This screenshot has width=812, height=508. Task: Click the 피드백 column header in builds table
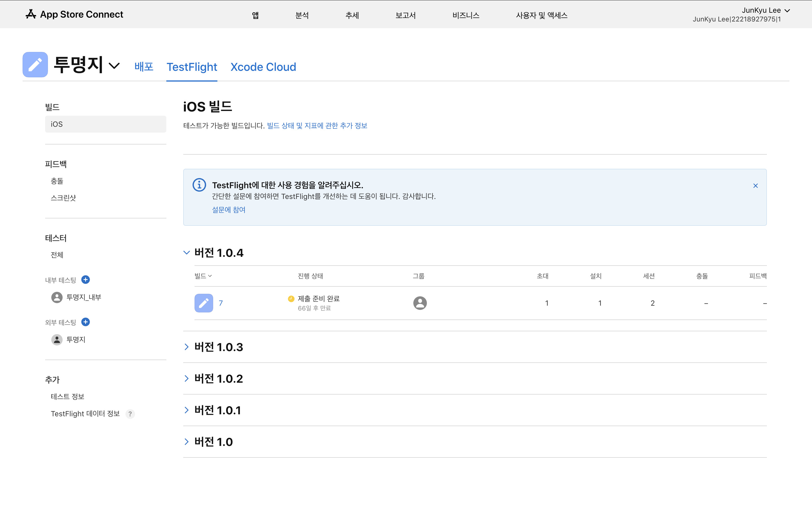[x=758, y=276]
